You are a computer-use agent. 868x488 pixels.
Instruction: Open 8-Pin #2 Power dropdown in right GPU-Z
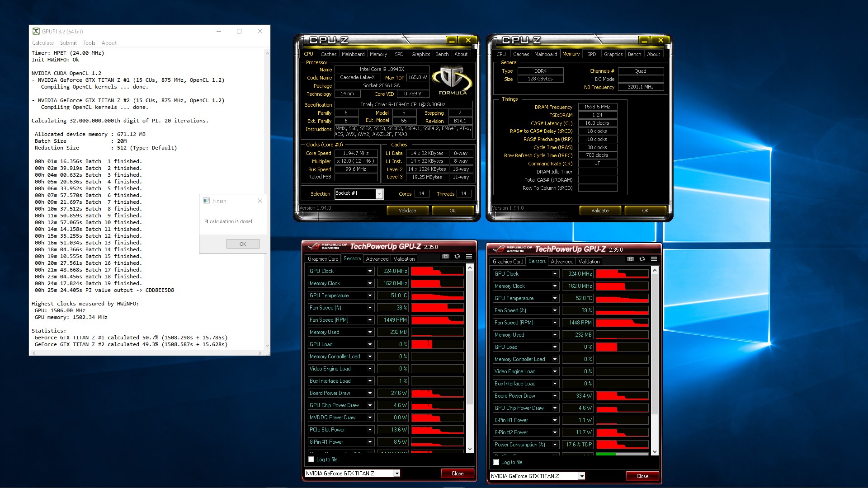coord(554,432)
